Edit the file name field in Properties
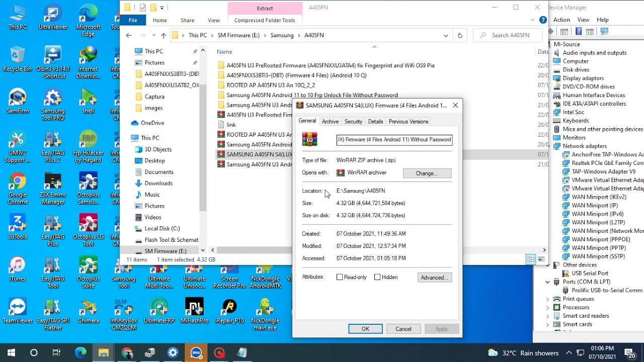 pyautogui.click(x=394, y=140)
